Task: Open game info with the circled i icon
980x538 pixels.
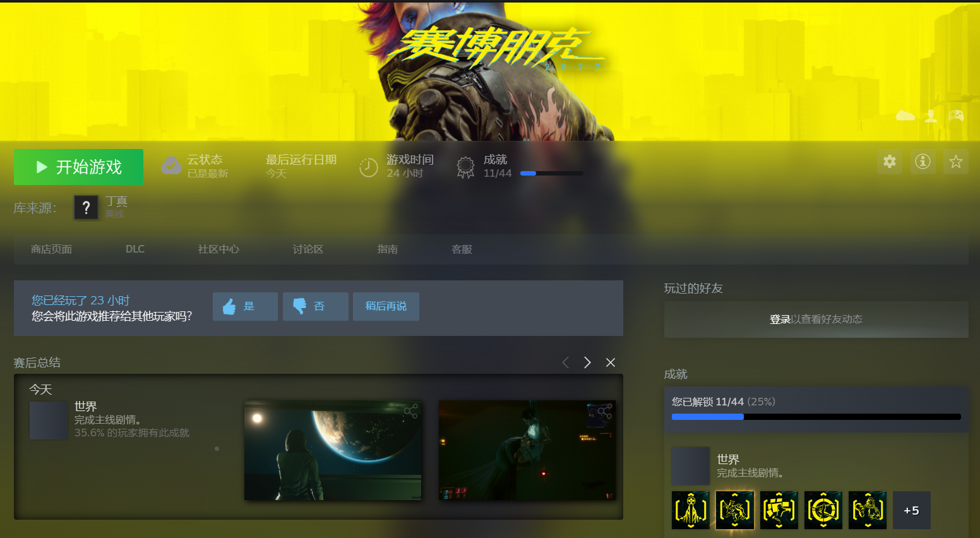Action: coord(923,162)
